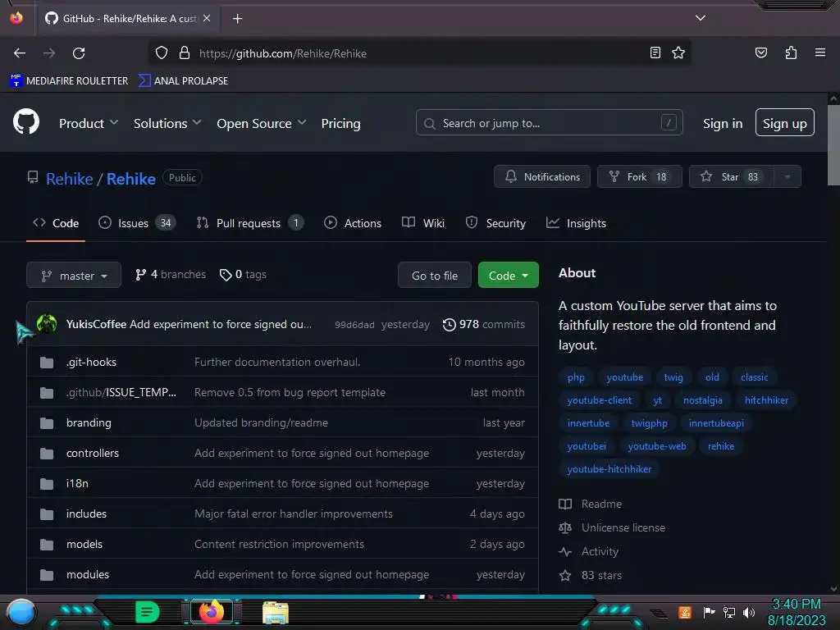
Task: Click the GitHub Octocat logo
Action: click(x=25, y=121)
